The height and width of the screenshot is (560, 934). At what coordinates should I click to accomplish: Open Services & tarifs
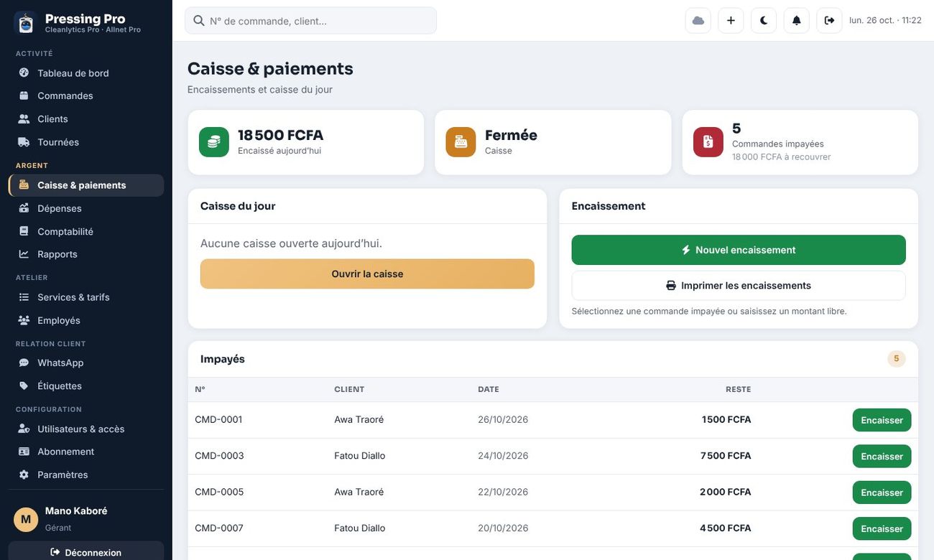[86, 297]
